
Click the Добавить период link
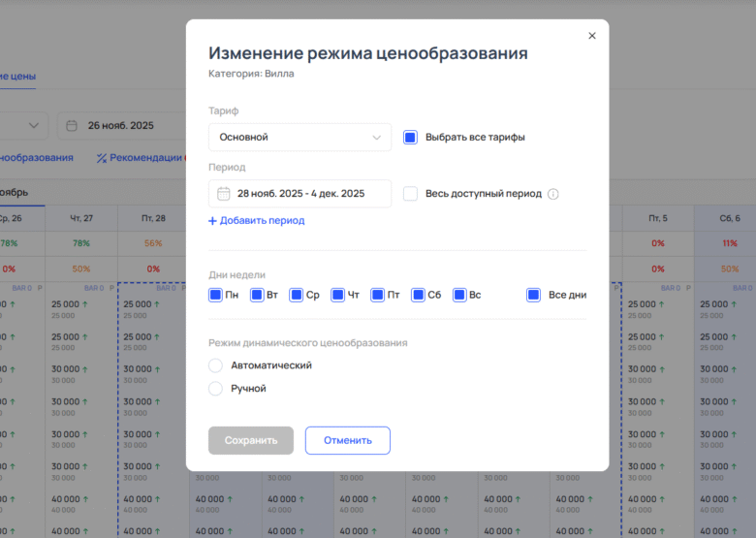pos(257,220)
